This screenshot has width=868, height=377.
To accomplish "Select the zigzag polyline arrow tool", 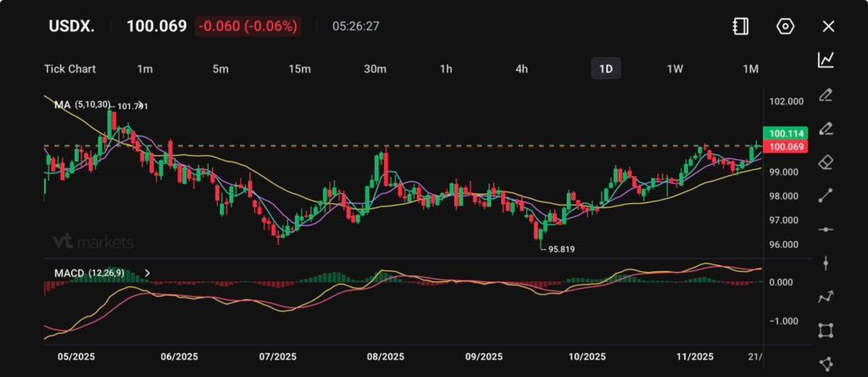I will pos(826,297).
